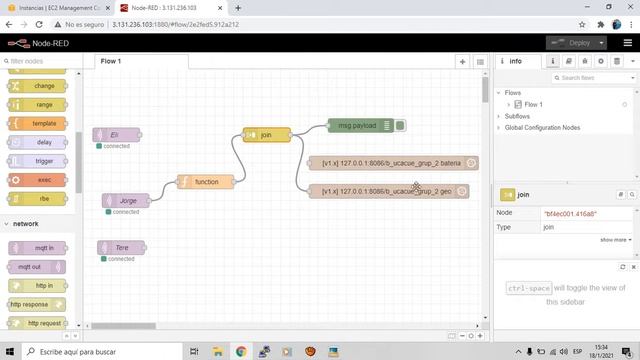Open the help book sidebar icon
Image resolution: width=640 pixels, height=360 pixels.
point(569,61)
